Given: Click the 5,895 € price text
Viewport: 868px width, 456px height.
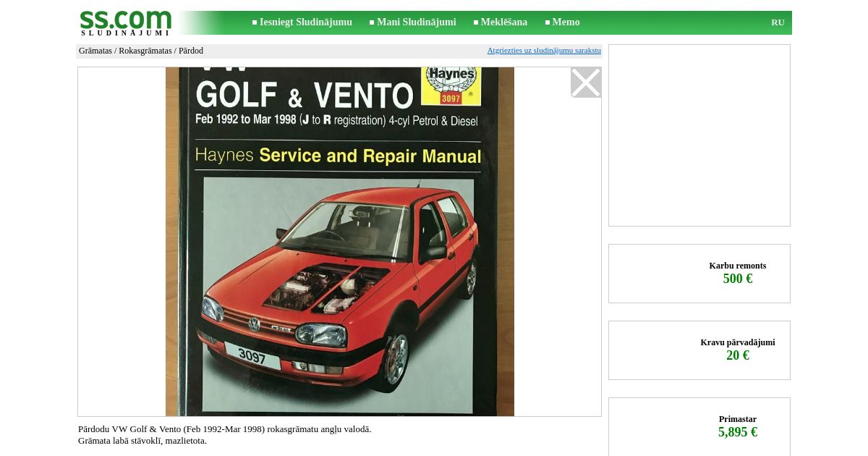Looking at the screenshot, I should click(x=738, y=432).
